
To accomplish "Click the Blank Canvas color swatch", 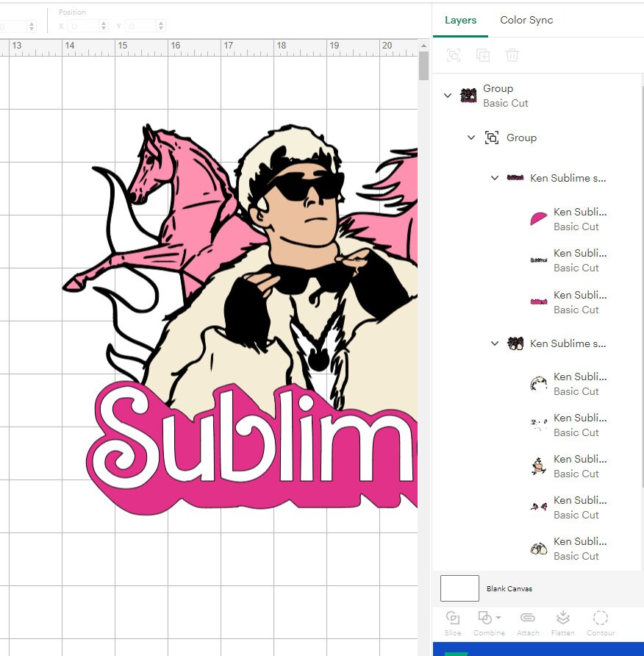I will [x=459, y=588].
